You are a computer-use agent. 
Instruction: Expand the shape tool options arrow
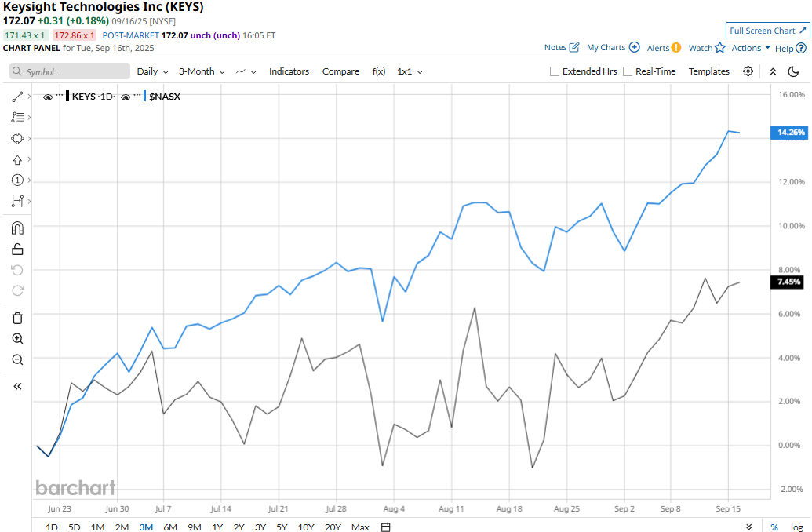tap(29, 138)
